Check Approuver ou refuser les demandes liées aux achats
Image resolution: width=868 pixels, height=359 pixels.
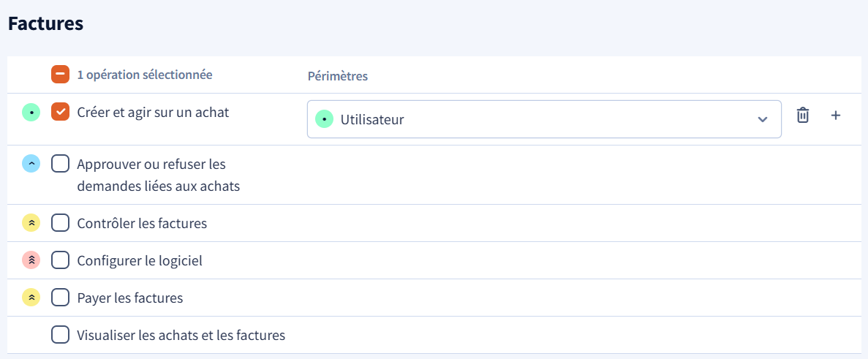[x=61, y=164]
